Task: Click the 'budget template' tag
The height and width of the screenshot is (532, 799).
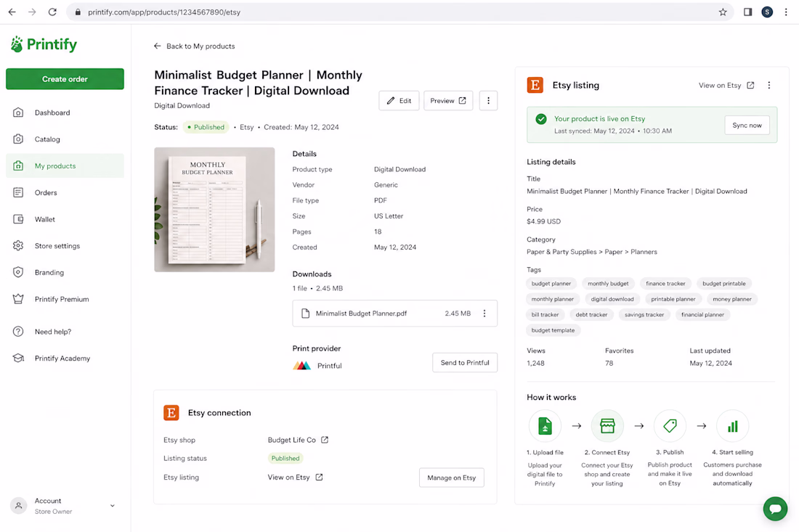Action: pyautogui.click(x=553, y=330)
